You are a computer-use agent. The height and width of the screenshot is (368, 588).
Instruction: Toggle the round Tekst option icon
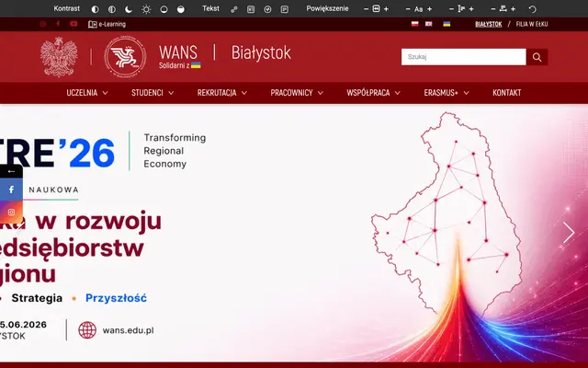[267, 9]
